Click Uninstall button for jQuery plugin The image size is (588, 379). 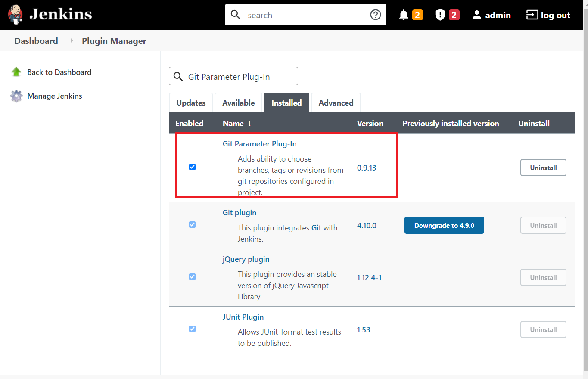543,277
